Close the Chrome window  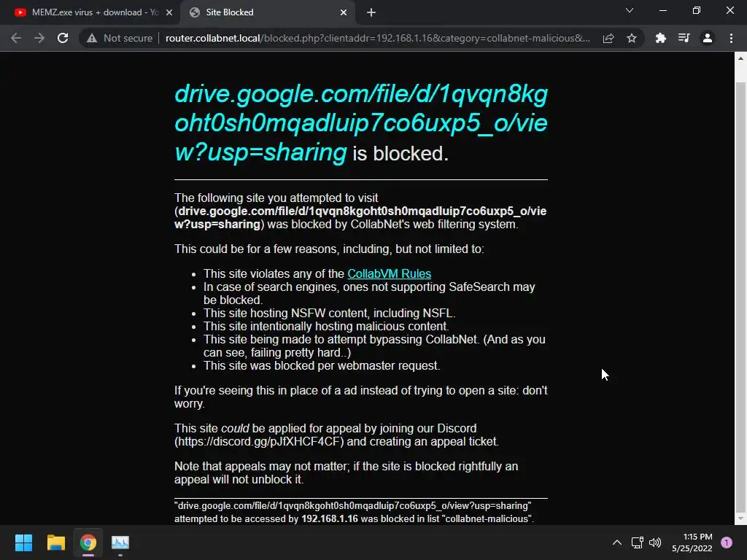(729, 10)
